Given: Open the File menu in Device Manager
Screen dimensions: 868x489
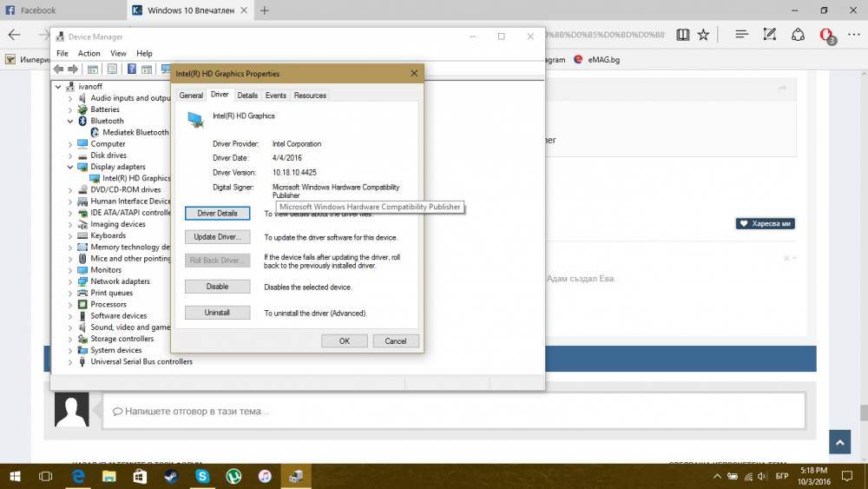Looking at the screenshot, I should [62, 53].
